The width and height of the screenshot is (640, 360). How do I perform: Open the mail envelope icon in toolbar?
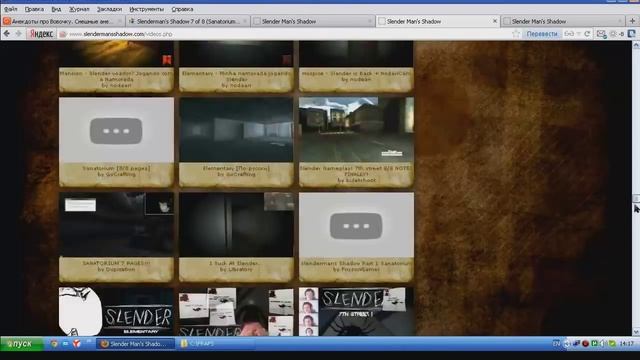coord(601,34)
